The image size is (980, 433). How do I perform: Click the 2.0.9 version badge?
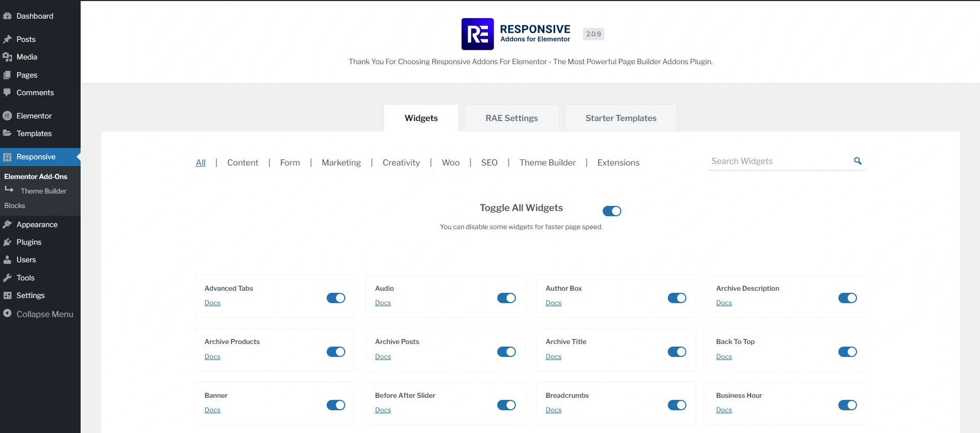593,34
